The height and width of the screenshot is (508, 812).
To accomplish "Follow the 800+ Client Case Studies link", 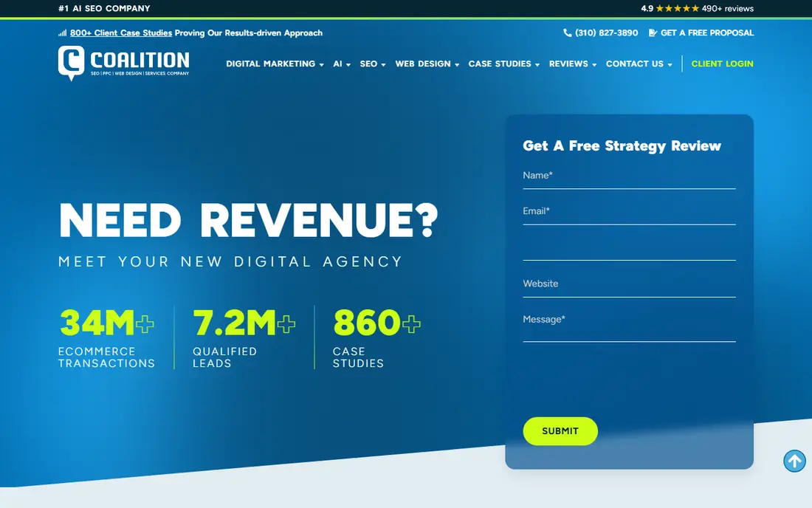I will click(120, 32).
